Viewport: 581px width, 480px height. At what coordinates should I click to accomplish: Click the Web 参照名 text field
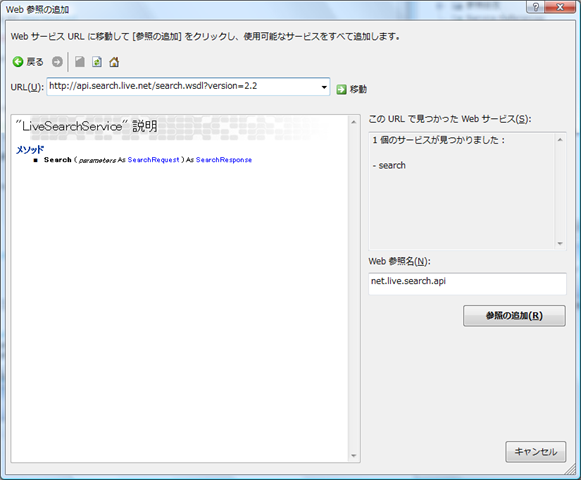tap(467, 284)
